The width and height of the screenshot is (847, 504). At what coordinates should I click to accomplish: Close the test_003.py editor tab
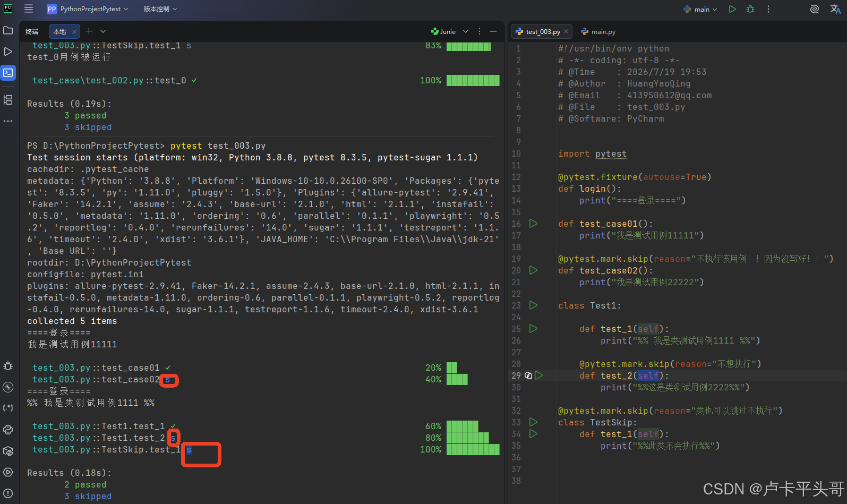[566, 32]
